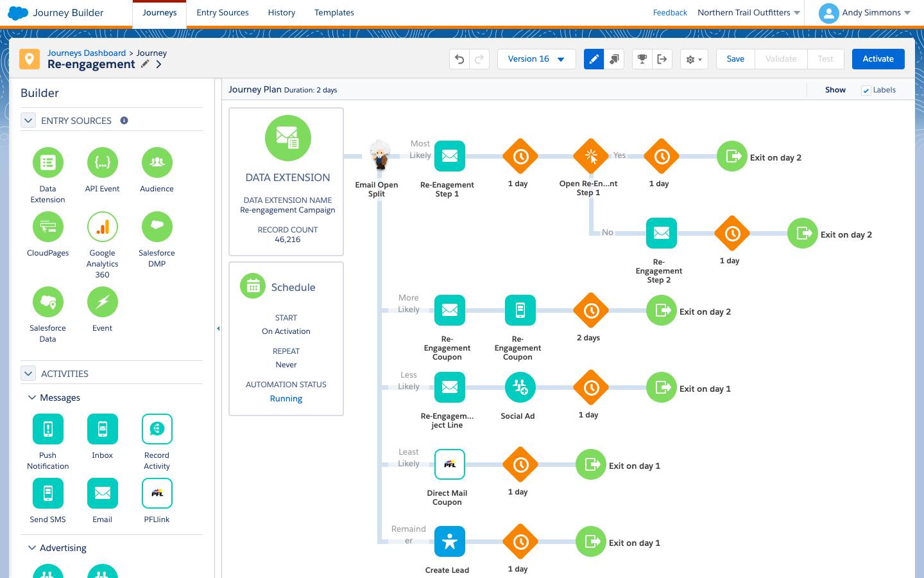Enable the pencil edit mode icon
The image size is (924, 578).
[594, 59]
